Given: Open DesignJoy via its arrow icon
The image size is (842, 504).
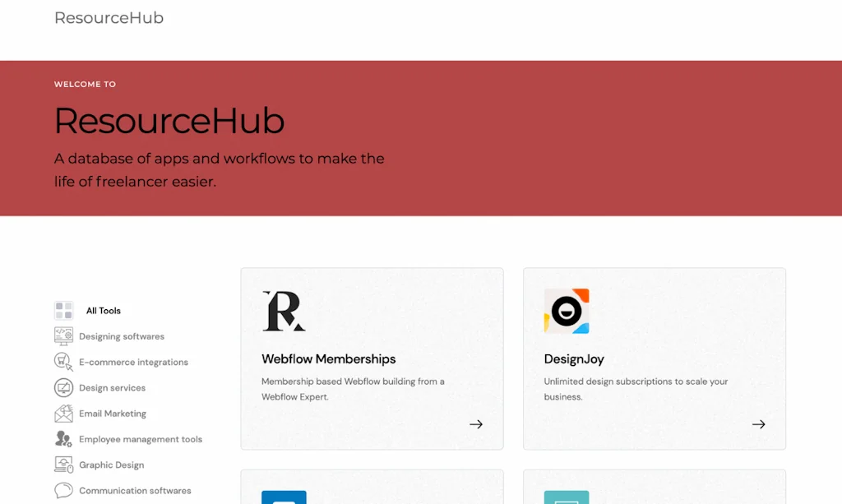Looking at the screenshot, I should click(x=758, y=424).
